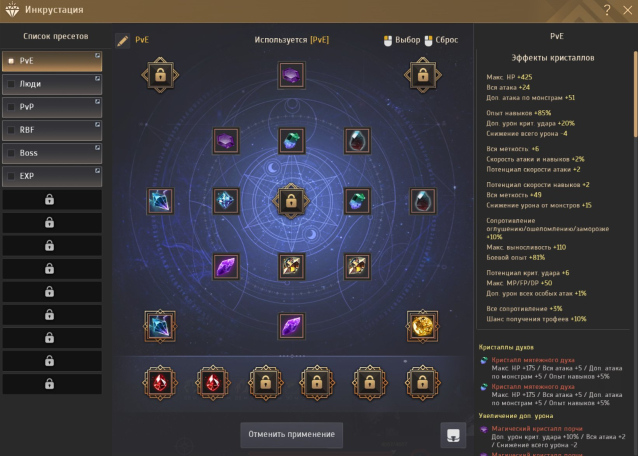Tick the checkbox beside the PvP preset
638x456 pixels.
tap(11, 107)
